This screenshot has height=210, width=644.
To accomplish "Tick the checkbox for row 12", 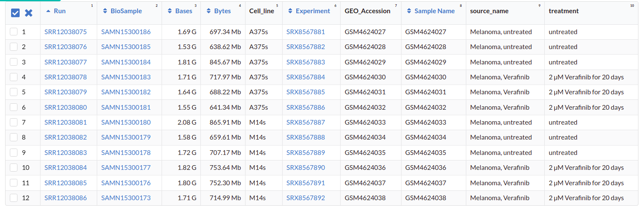I will click(14, 198).
